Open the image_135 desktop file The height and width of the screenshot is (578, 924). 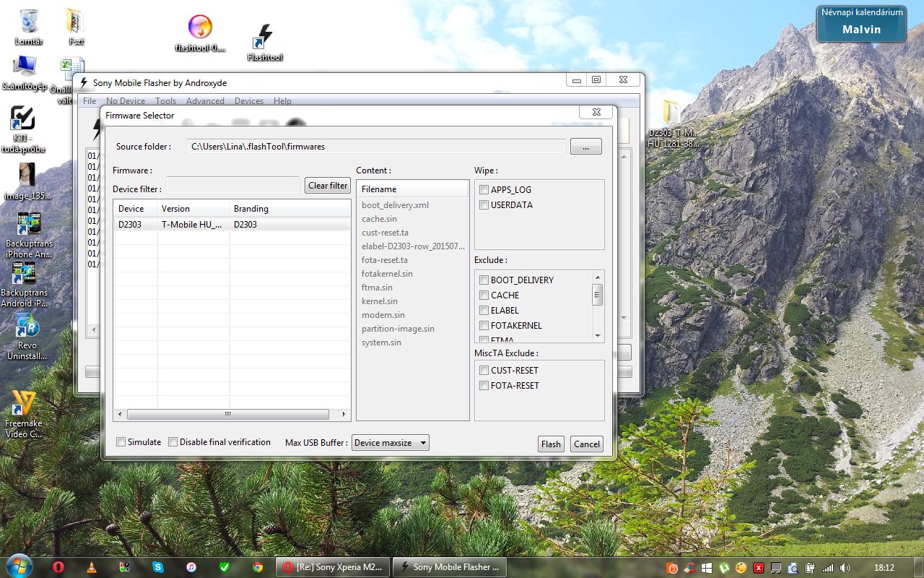[28, 181]
